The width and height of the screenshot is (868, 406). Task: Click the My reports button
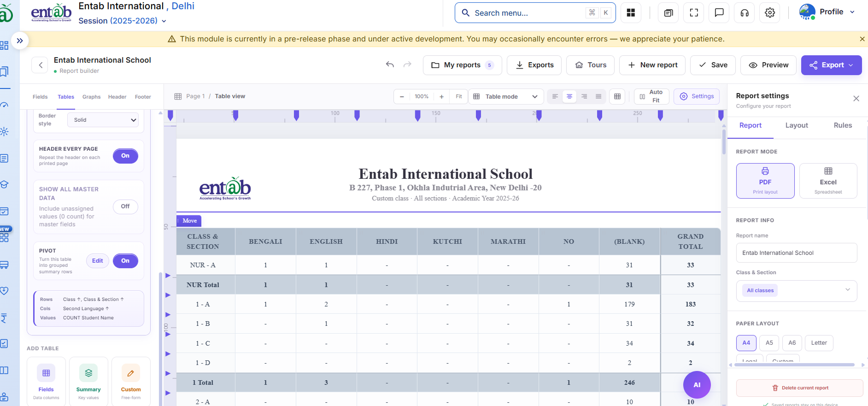pos(463,65)
